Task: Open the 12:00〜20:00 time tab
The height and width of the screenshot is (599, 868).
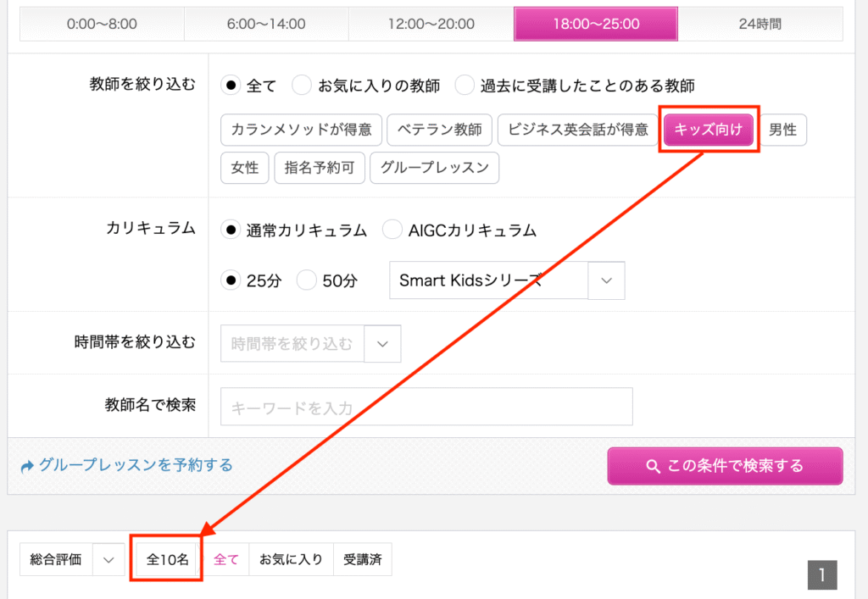Action: [x=431, y=24]
